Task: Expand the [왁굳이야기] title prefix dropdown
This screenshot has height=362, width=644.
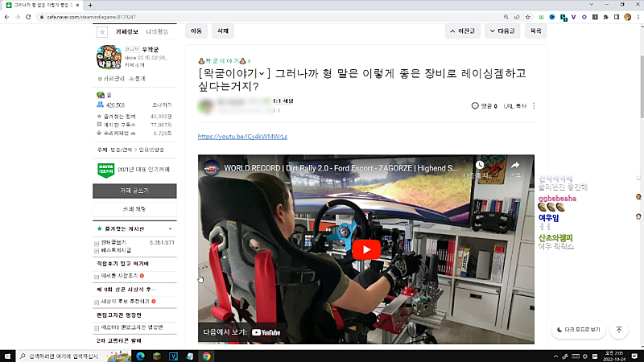Action: 262,73
